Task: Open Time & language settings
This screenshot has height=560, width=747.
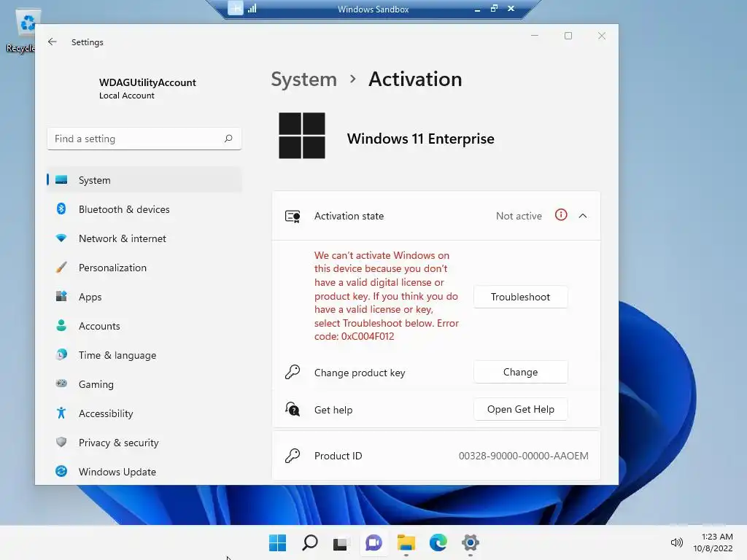Action: (x=144, y=355)
